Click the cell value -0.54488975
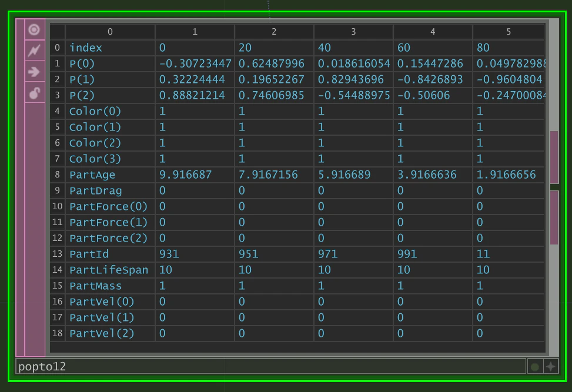 [354, 96]
